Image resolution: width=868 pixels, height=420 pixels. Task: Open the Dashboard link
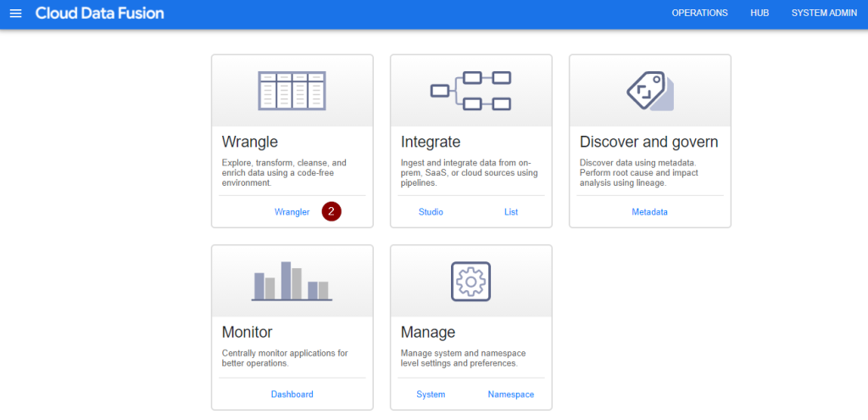point(292,395)
